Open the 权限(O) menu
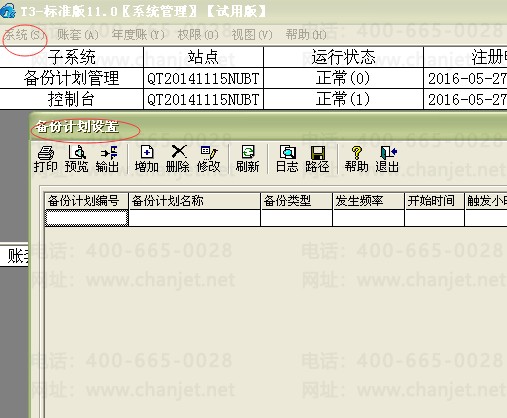507x418 pixels. [198, 35]
